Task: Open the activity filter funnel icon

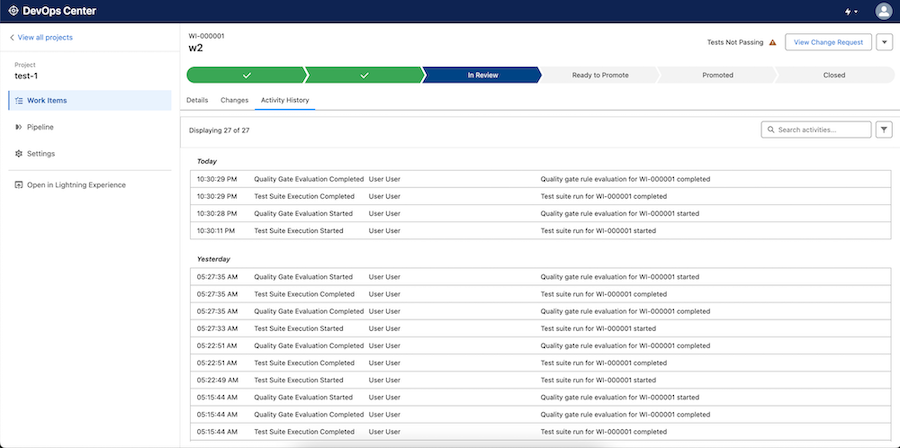Action: tap(884, 130)
